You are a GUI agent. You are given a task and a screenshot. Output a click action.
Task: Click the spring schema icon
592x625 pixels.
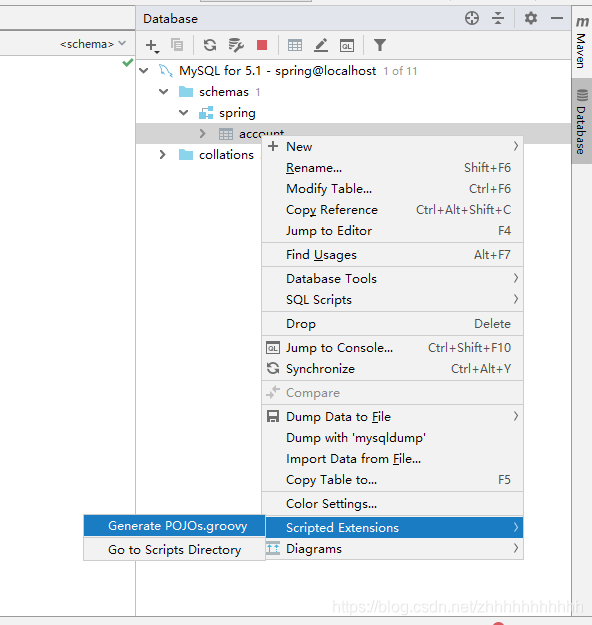tap(206, 113)
